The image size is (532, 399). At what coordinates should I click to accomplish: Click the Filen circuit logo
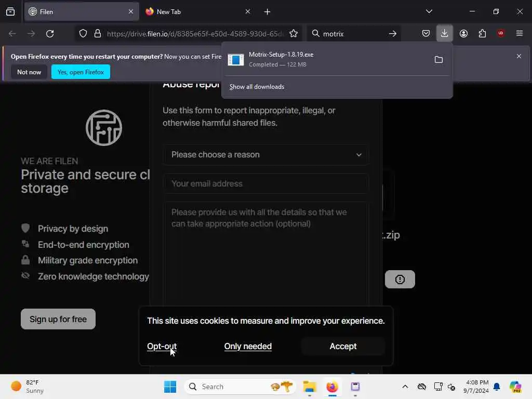click(x=104, y=128)
